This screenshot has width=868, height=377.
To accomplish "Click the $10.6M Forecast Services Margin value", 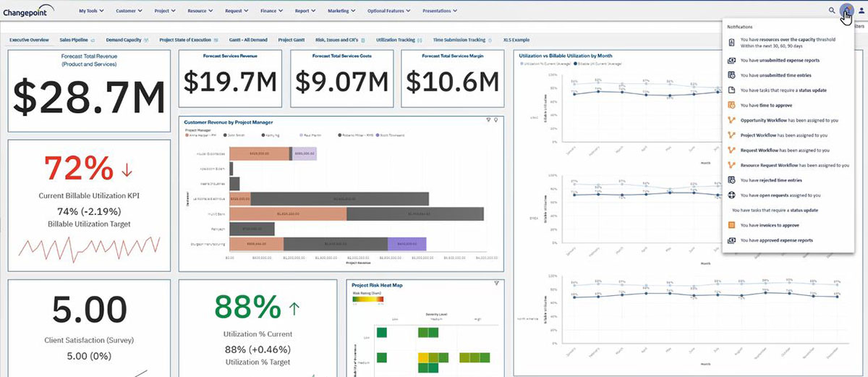I will 453,82.
